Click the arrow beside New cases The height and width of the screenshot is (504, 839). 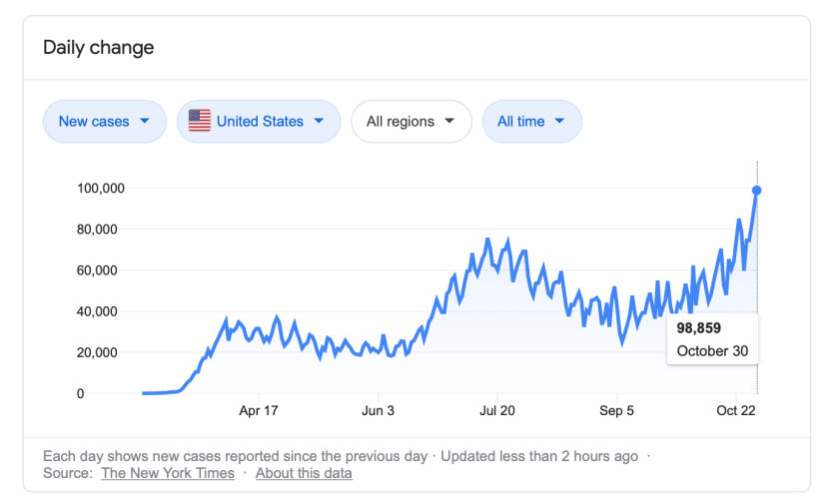146,122
